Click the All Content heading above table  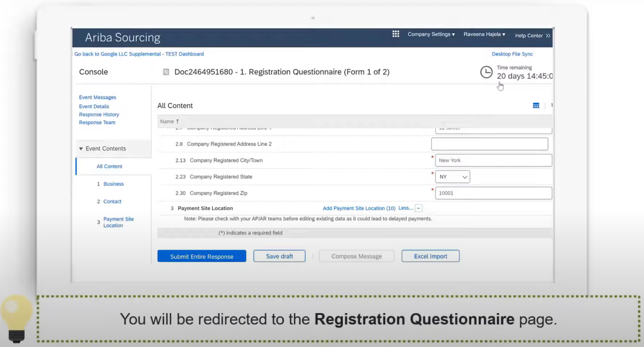pyautogui.click(x=175, y=106)
